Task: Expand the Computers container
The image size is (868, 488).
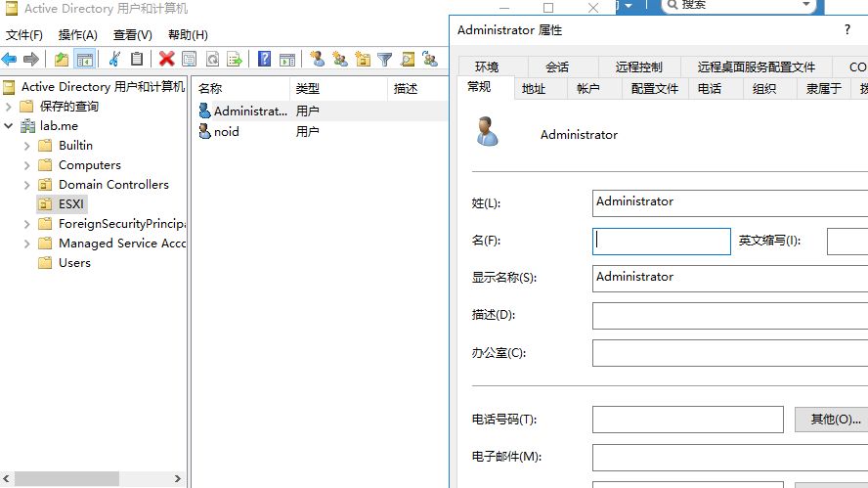Action: [x=26, y=165]
